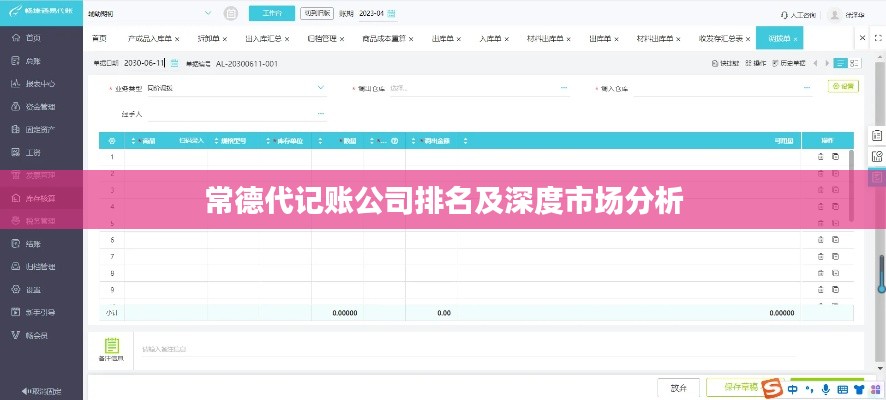Click the blue 工作台 button
Image resolution: width=886 pixels, height=400 pixels.
click(271, 15)
